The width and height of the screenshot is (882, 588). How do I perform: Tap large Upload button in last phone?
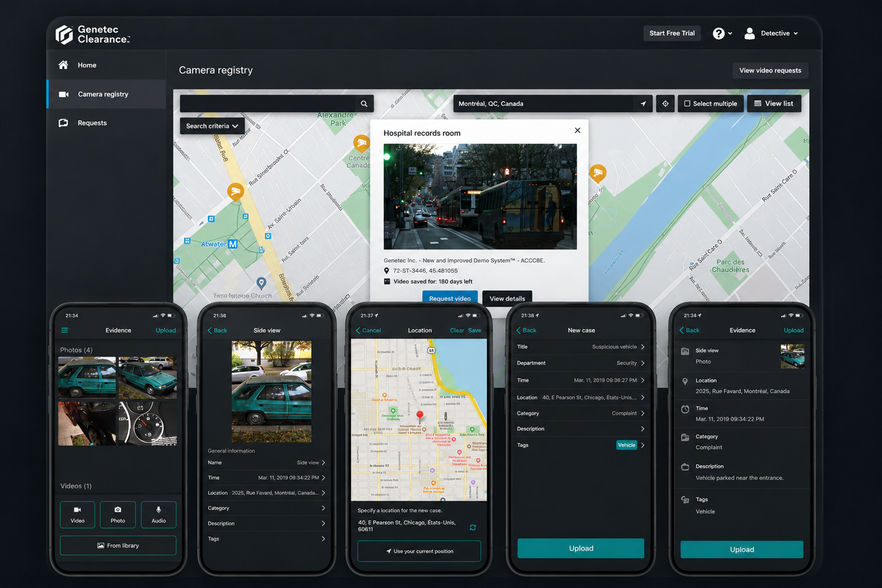(742, 550)
